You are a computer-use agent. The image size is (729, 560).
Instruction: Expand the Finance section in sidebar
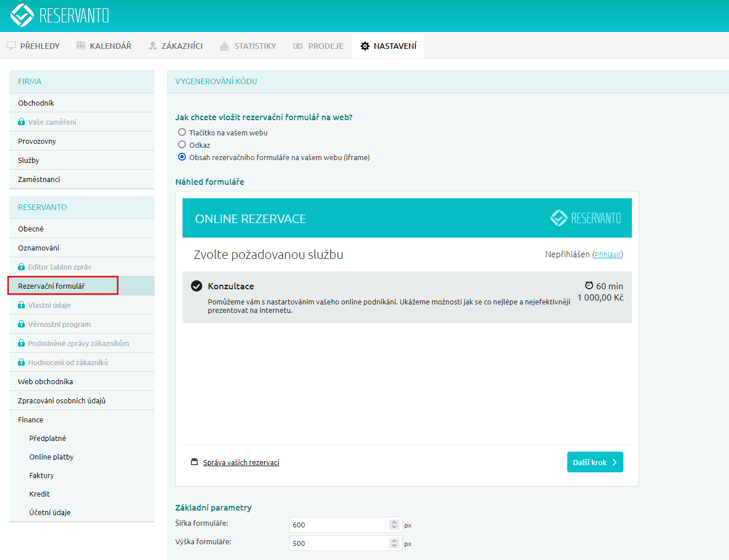pos(30,420)
